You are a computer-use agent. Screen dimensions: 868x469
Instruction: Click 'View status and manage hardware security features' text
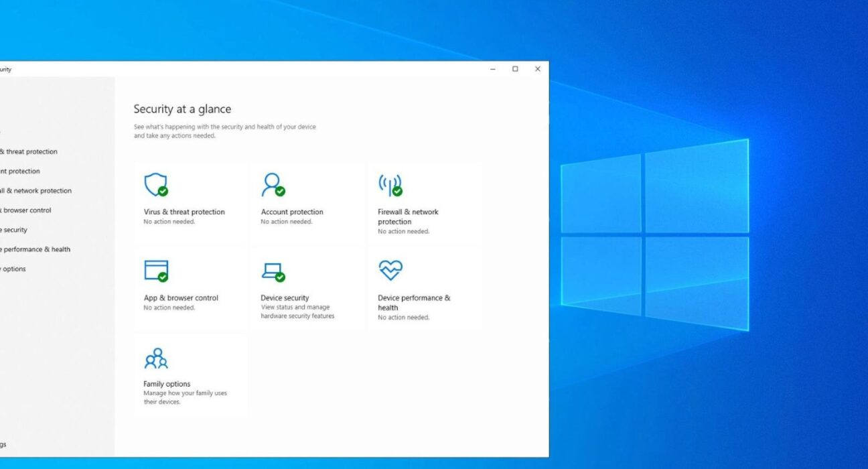[297, 312]
